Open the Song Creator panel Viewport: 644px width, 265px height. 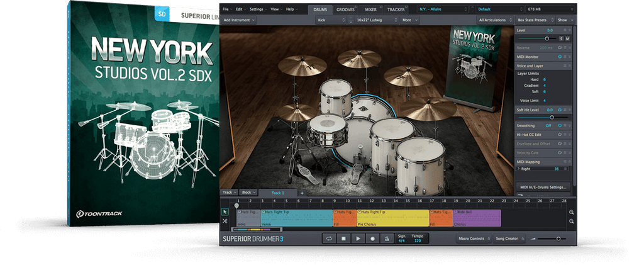pyautogui.click(x=510, y=239)
